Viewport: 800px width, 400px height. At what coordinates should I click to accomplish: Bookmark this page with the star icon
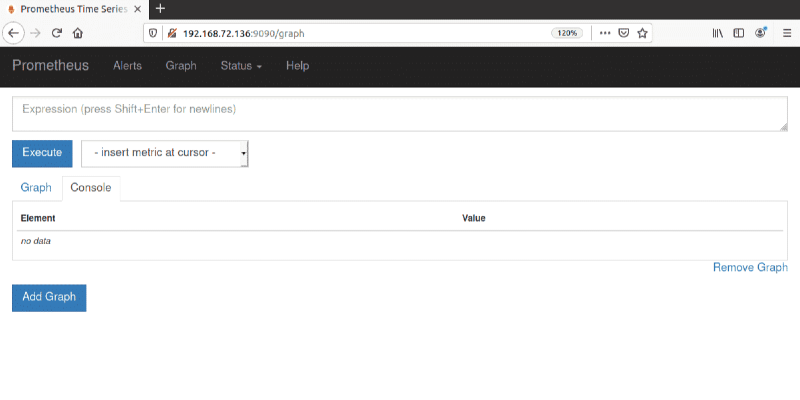pos(643,32)
